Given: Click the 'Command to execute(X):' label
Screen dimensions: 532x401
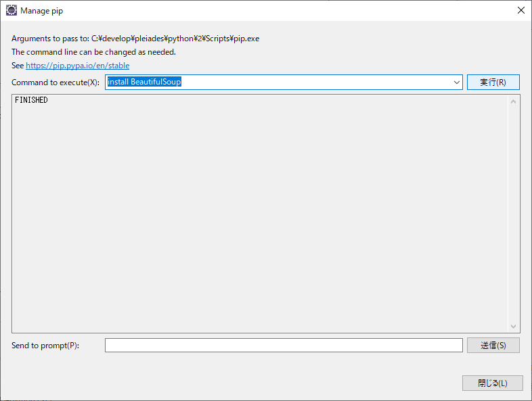Looking at the screenshot, I should tap(56, 82).
